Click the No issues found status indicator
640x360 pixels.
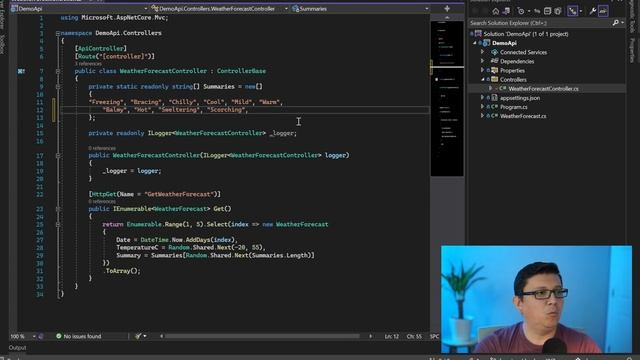[78, 336]
